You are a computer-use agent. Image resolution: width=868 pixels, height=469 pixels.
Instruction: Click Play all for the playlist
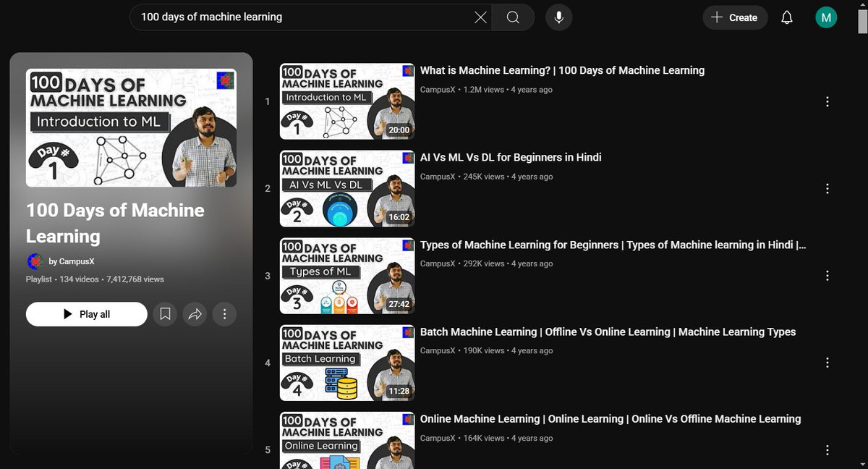(x=87, y=314)
